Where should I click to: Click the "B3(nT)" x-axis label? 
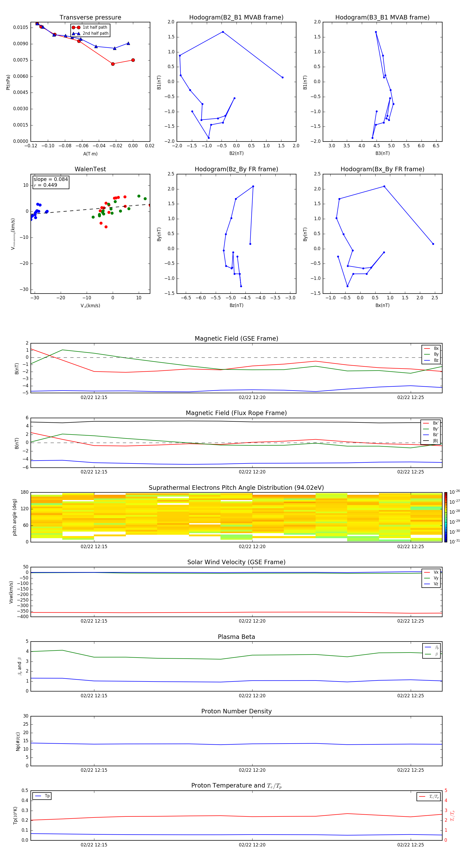pos(382,153)
